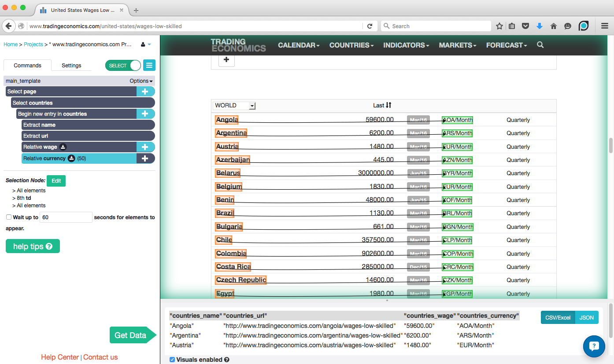Open the downloads arrow icon

[540, 26]
